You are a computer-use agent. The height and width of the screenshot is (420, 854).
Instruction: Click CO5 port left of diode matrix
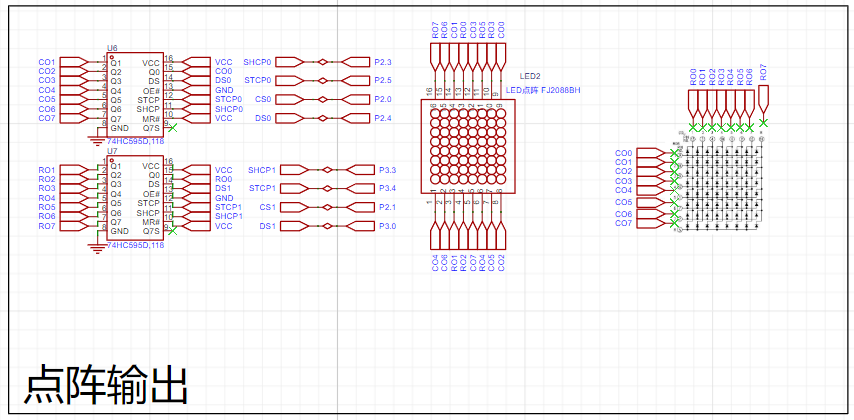(650, 203)
